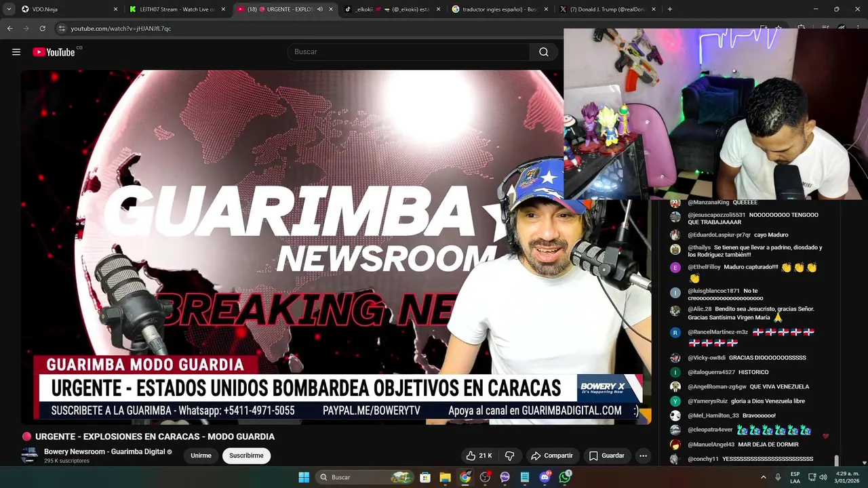868x488 pixels.
Task: Open Discord from the taskbar
Action: 545,477
